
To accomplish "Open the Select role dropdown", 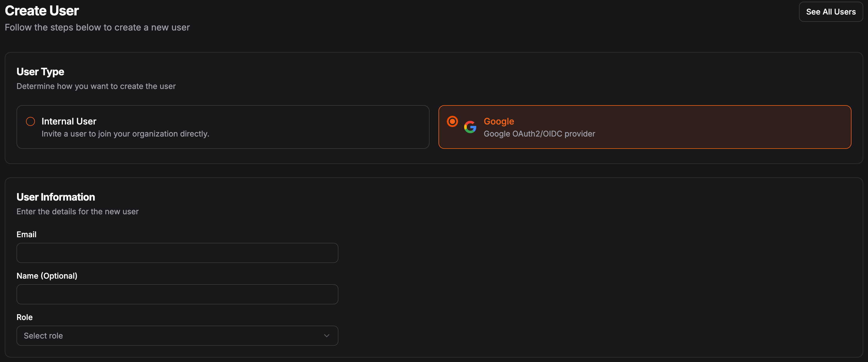I will click(177, 336).
